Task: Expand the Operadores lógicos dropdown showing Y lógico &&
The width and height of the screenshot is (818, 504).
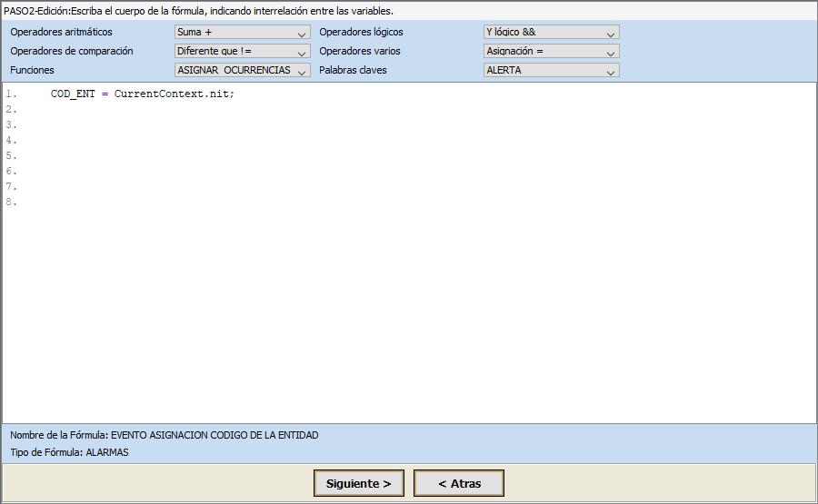Action: click(551, 33)
